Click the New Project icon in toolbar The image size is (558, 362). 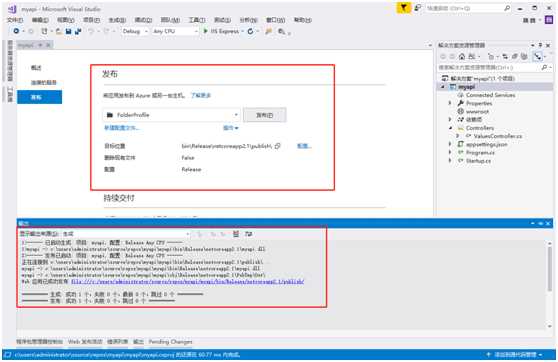(x=44, y=31)
